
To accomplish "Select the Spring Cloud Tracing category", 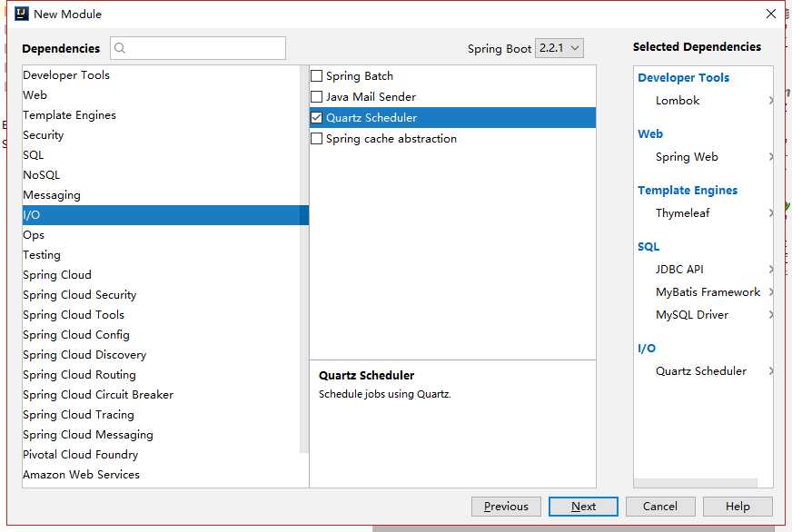I will (x=161, y=414).
